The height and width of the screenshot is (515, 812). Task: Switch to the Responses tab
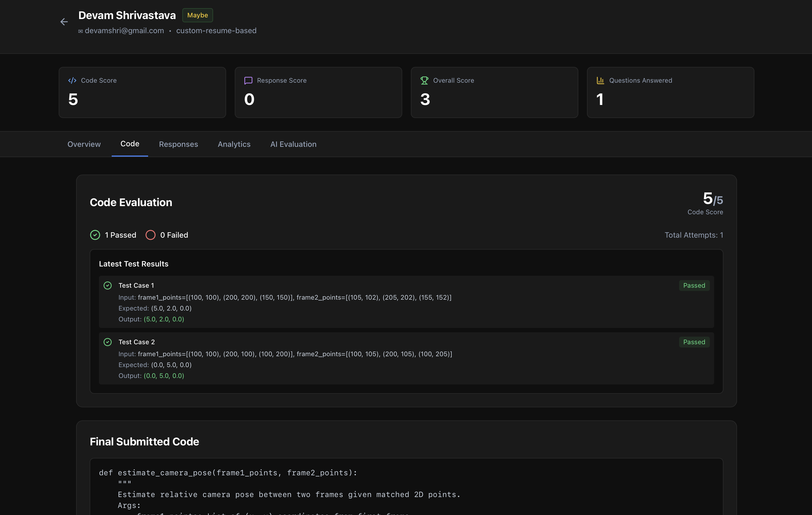[x=178, y=144]
